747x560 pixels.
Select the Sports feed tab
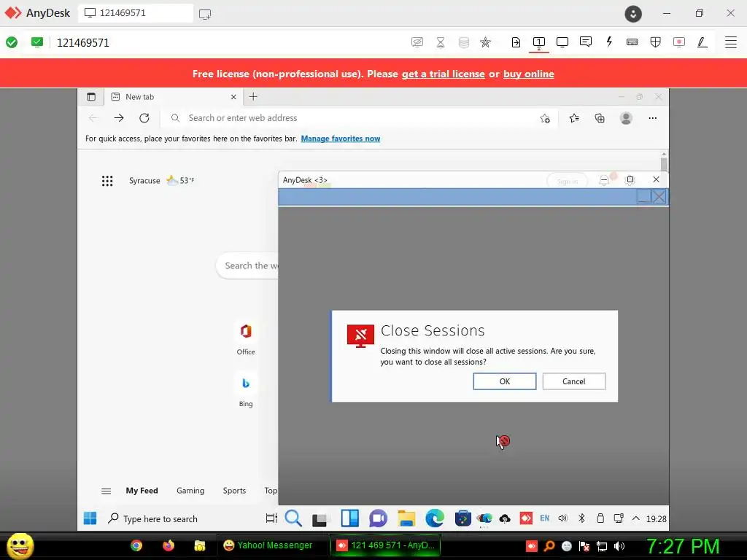click(234, 491)
